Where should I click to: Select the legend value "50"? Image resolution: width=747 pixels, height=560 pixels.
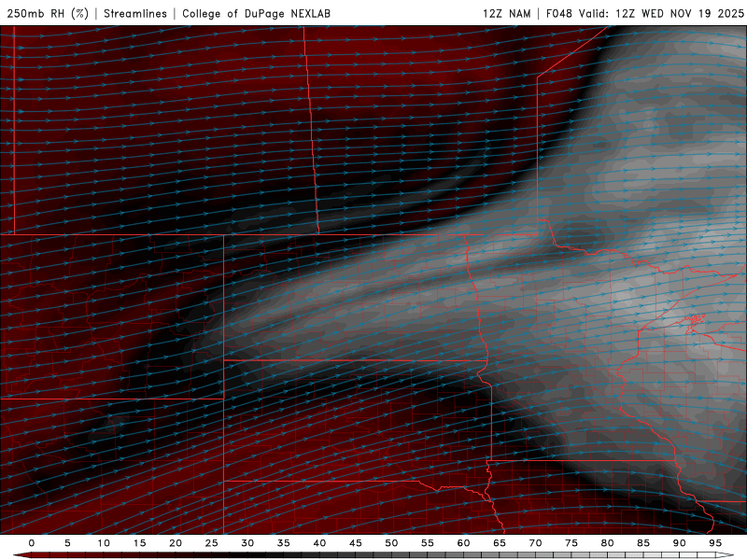(391, 543)
